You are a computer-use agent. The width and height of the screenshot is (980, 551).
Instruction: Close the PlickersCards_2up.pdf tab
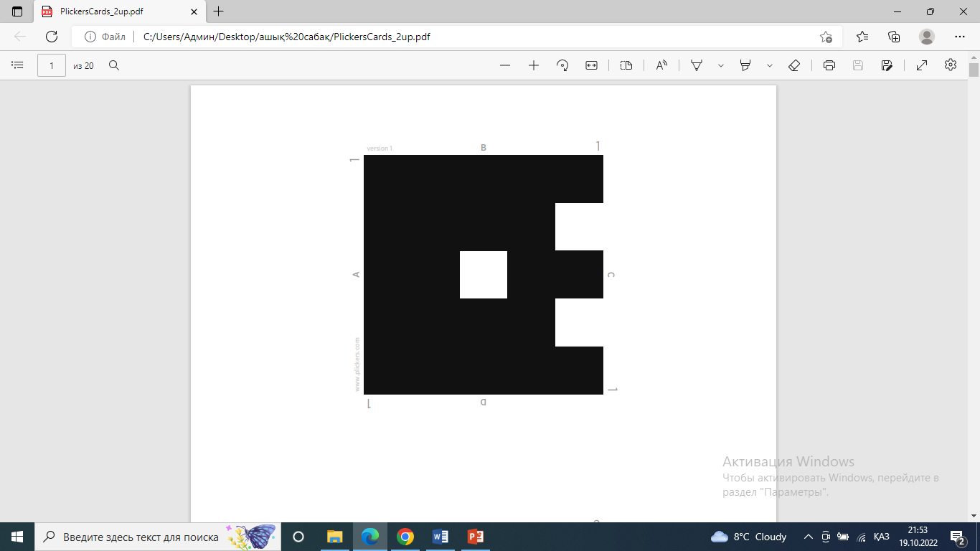[x=194, y=11]
